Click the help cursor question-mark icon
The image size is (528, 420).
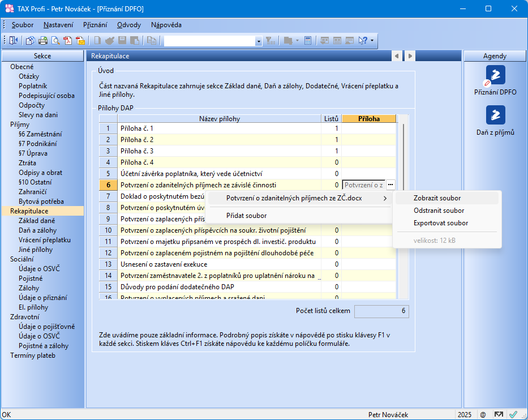coord(363,40)
